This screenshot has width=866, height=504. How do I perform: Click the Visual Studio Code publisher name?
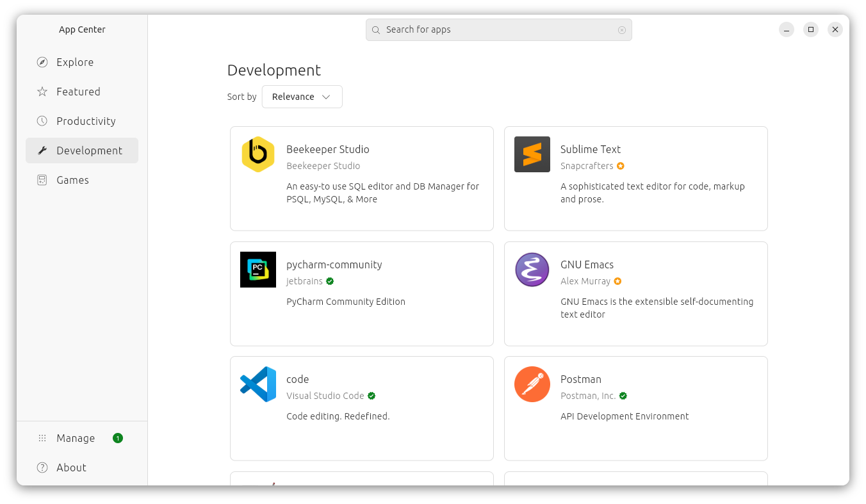(325, 396)
